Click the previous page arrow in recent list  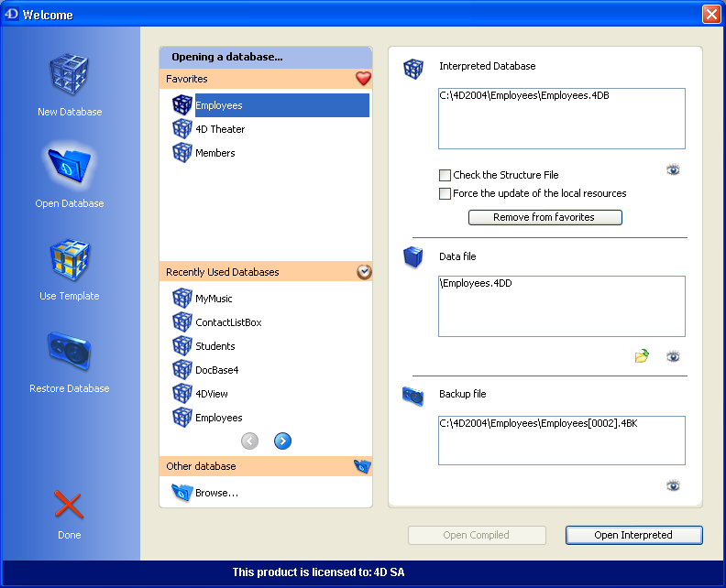(250, 441)
